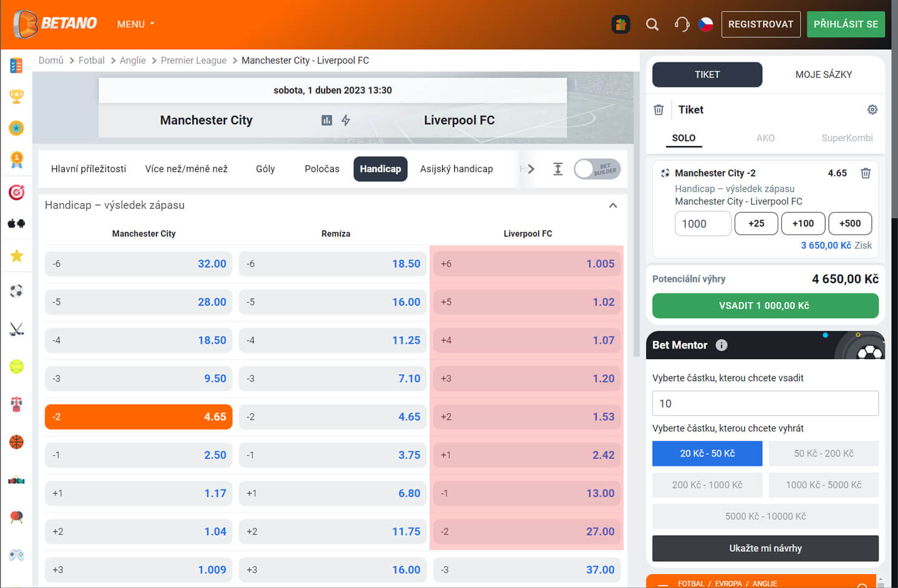Clear the ticket with the trash icon
898x588 pixels.
click(x=659, y=110)
